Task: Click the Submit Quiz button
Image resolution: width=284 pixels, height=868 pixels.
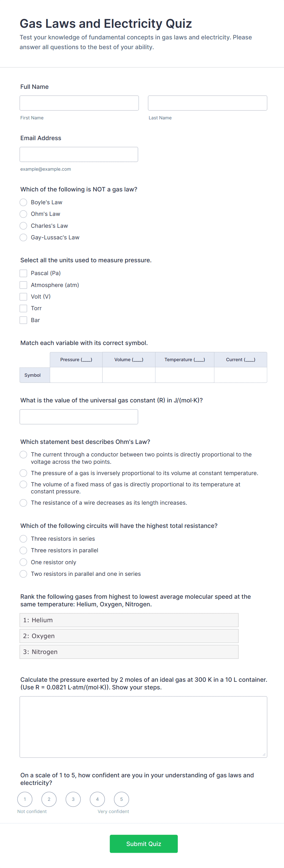Action: tap(144, 844)
